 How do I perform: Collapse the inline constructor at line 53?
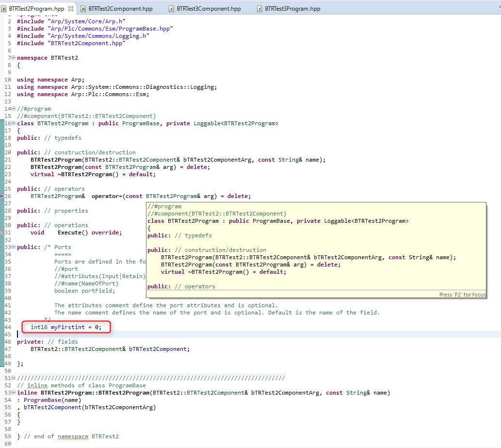[13, 393]
